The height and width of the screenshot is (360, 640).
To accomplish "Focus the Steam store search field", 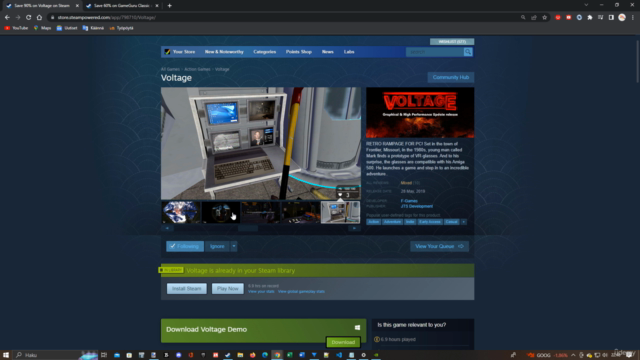I will tap(435, 52).
